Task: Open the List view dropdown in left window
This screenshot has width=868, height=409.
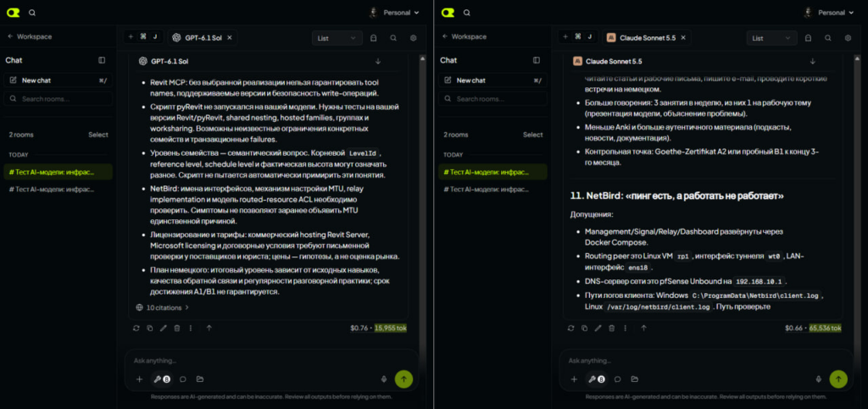Action: [337, 38]
